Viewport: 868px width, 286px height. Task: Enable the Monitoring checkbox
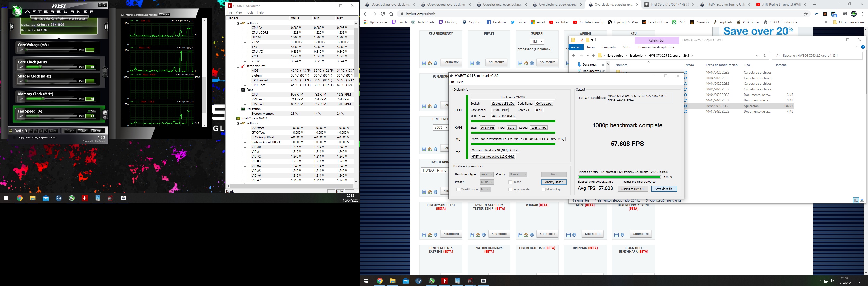coord(544,190)
